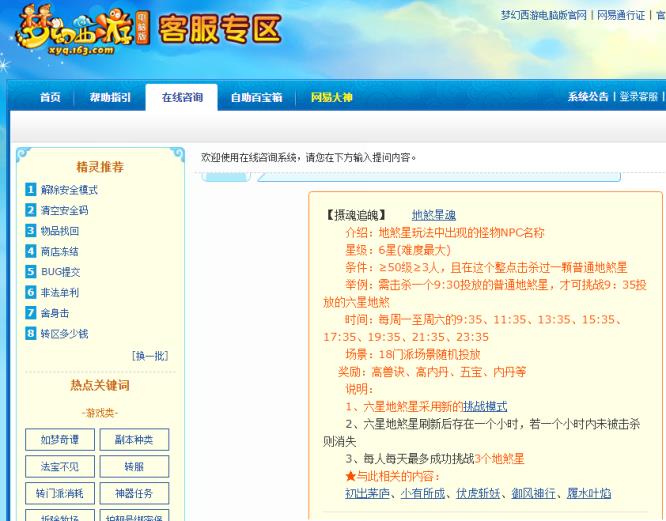This screenshot has width=666, height=521.
Task: Click number 5 icon beside BUG提交
Action: pyautogui.click(x=31, y=271)
